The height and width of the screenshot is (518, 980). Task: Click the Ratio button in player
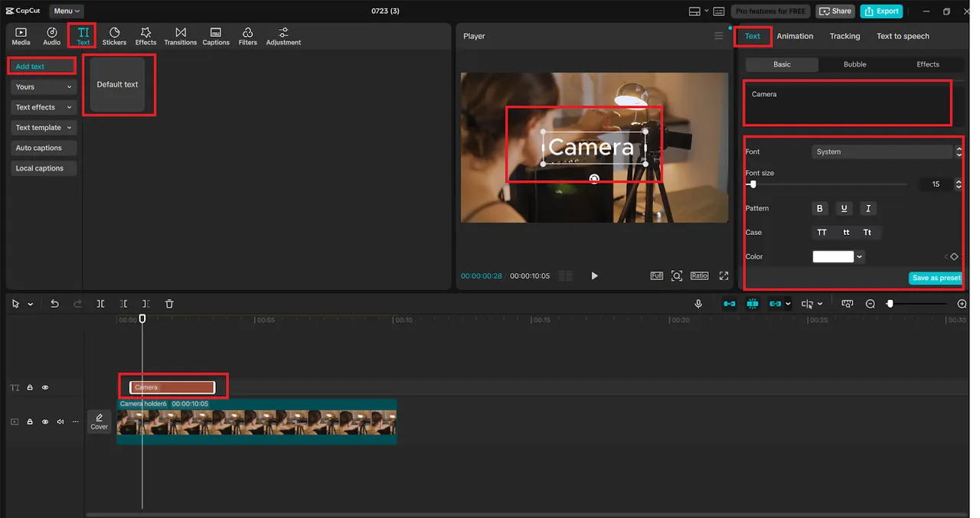click(699, 275)
